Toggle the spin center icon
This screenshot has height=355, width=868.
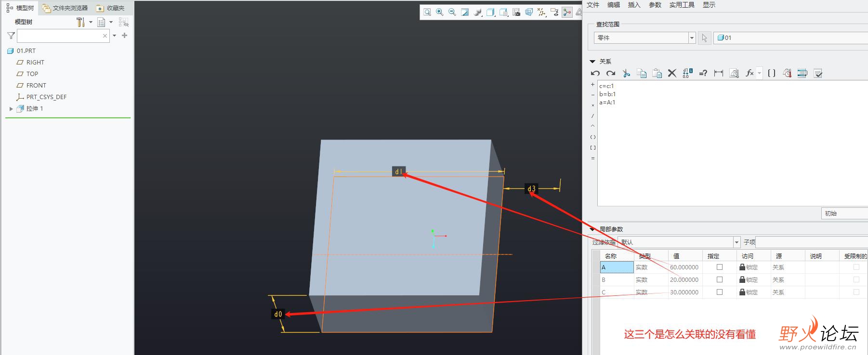coord(567,13)
